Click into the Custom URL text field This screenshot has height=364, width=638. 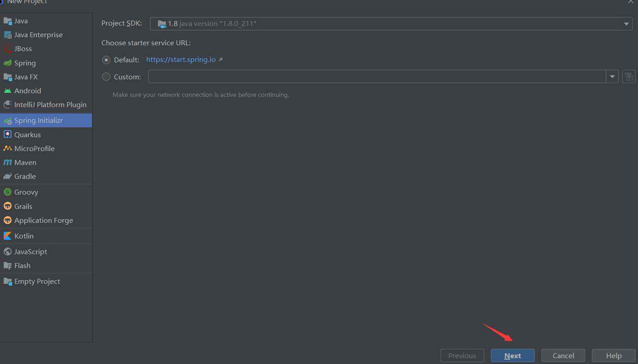377,77
